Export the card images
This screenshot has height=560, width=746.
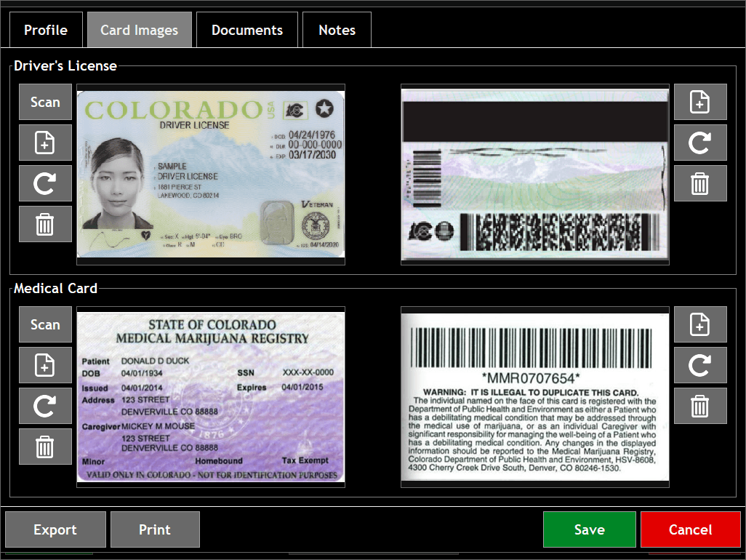pyautogui.click(x=55, y=529)
